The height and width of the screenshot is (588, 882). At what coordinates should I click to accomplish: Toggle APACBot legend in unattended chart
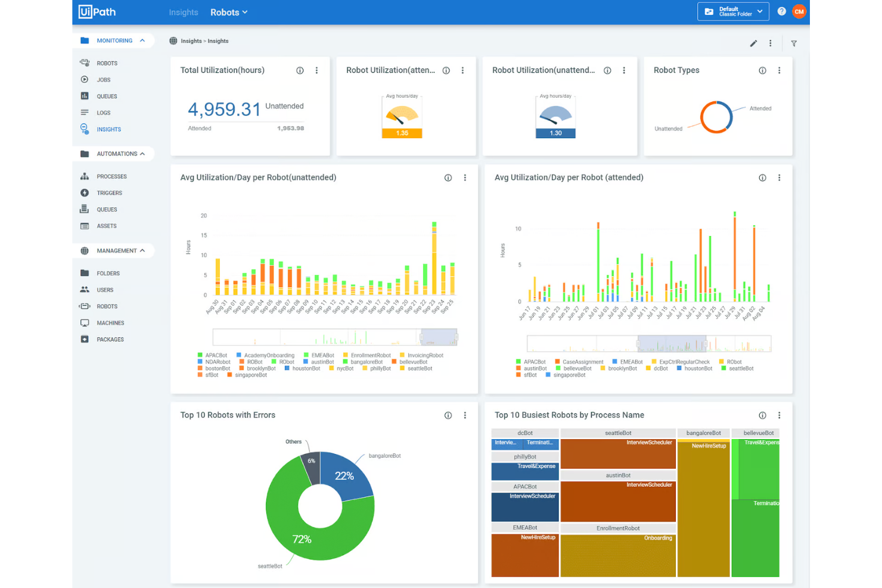tap(212, 356)
